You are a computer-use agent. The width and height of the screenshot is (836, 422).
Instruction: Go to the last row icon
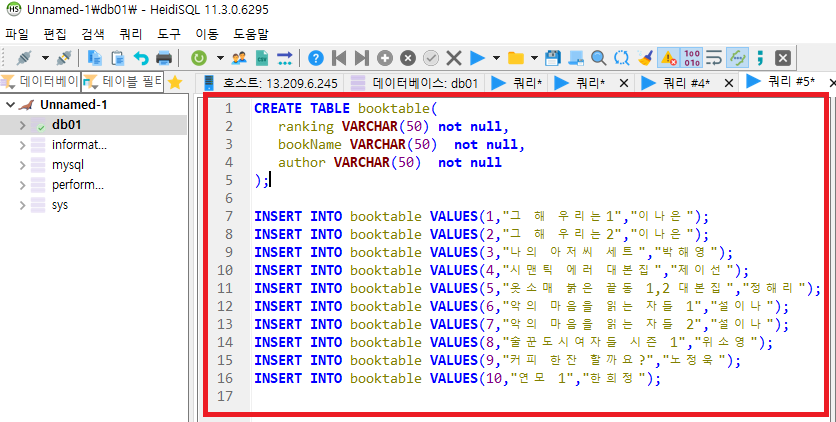pyautogui.click(x=361, y=58)
